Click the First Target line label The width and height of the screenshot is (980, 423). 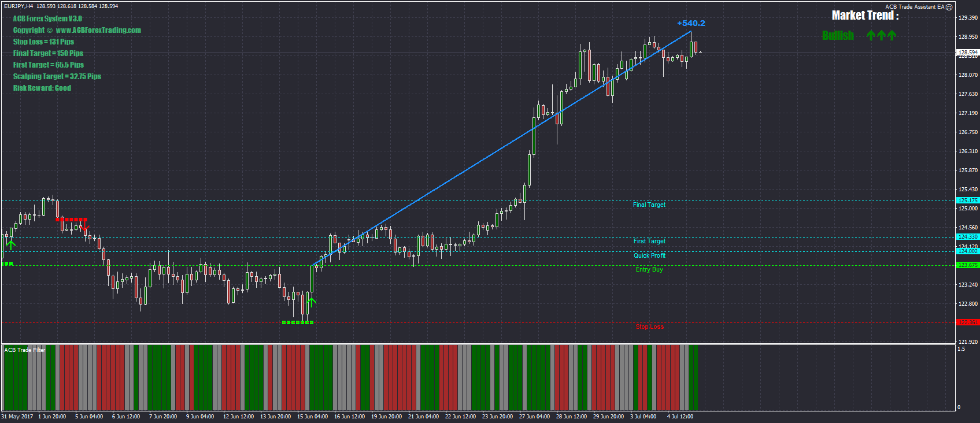(649, 241)
